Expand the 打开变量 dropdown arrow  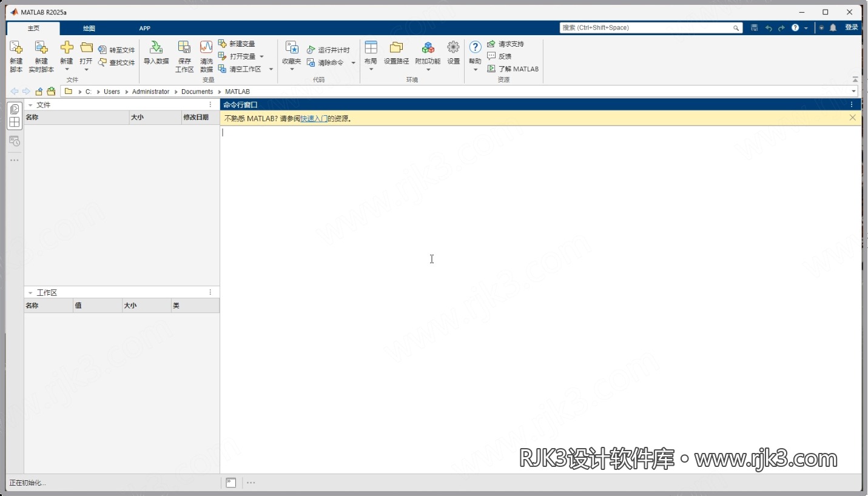pyautogui.click(x=262, y=56)
